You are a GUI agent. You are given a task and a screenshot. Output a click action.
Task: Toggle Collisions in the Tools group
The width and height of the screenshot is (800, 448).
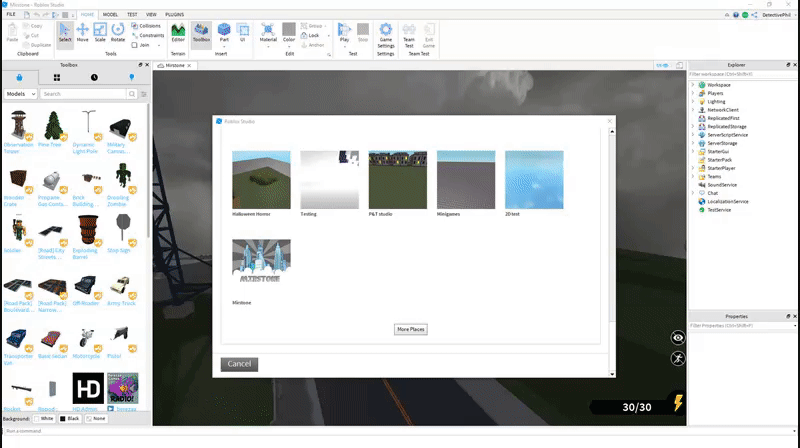(146, 26)
